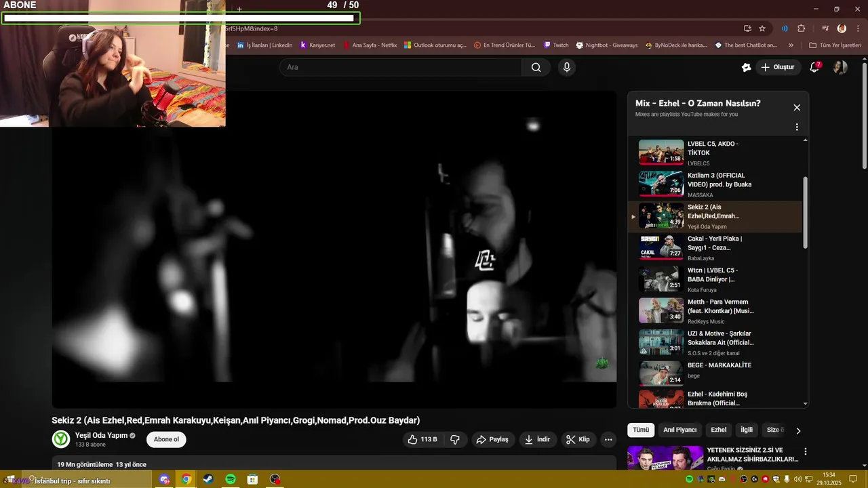Open the LinkedIn İş İlanları bookmark
This screenshot has height=488, width=868.
264,45
